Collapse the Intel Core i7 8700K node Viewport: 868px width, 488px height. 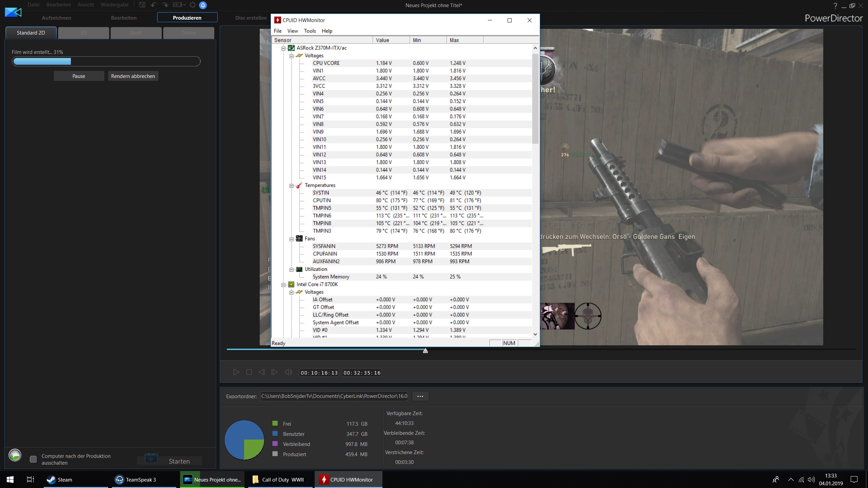(x=283, y=285)
